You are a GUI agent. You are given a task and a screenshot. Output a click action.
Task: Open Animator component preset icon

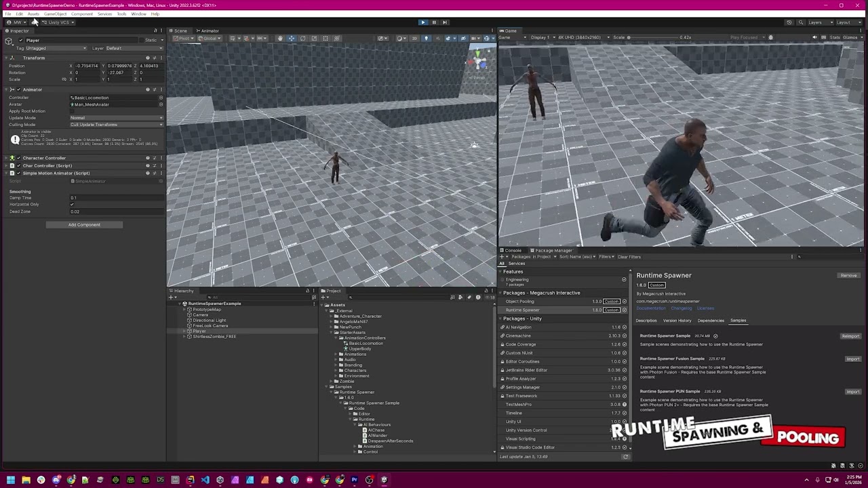tap(154, 89)
